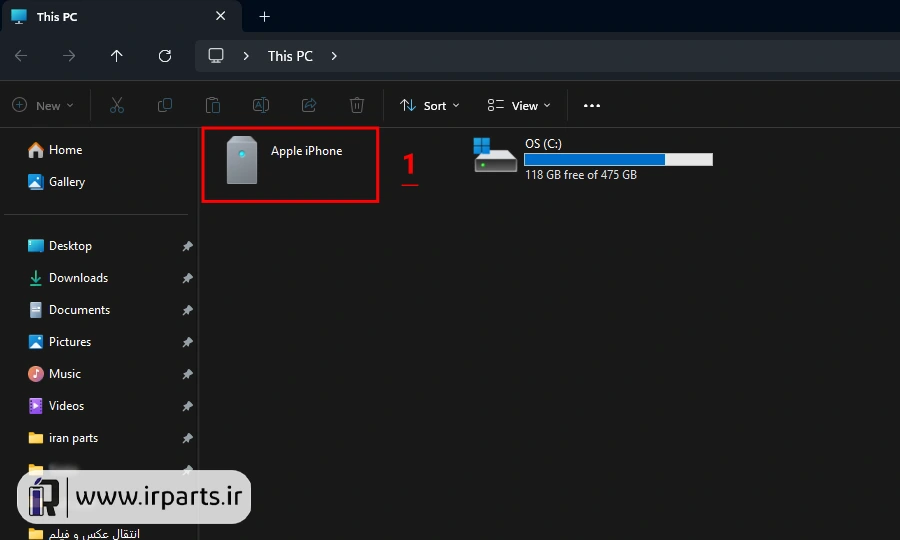Screen dimensions: 900x540
Task: Open the iran parts folder
Action: pos(73,438)
